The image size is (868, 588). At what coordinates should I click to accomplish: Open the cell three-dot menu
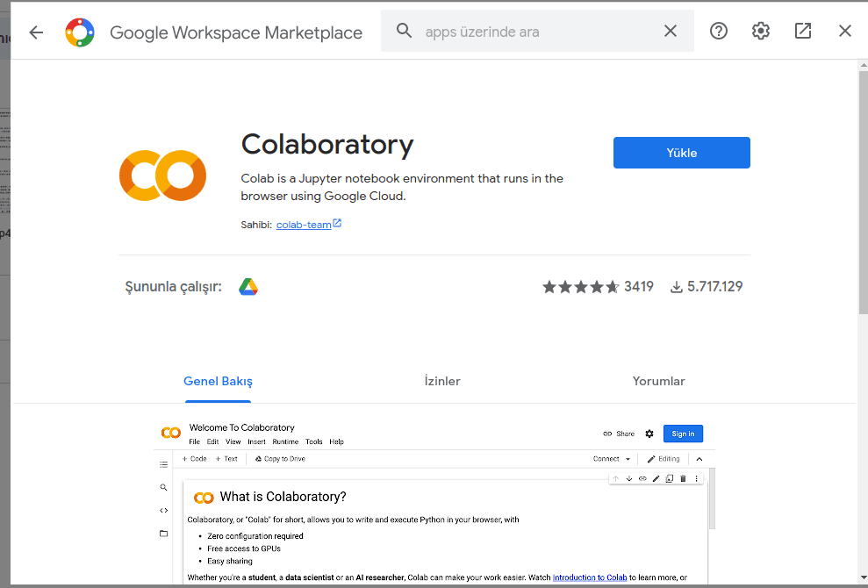pos(696,478)
